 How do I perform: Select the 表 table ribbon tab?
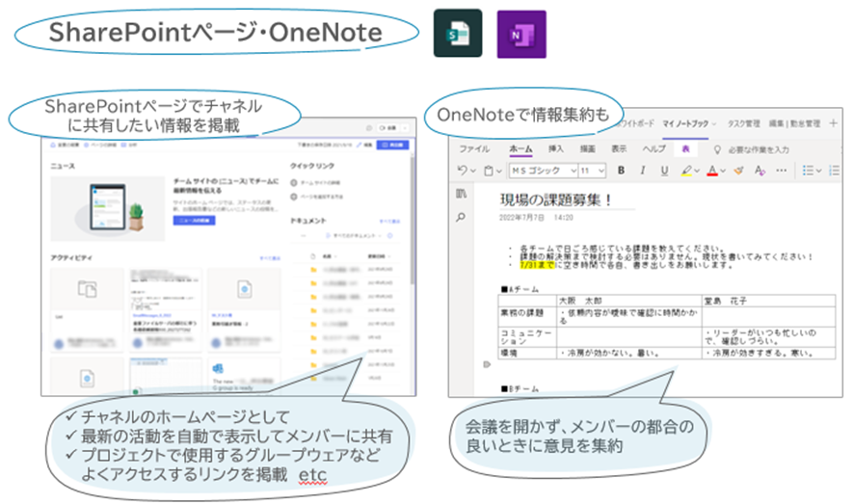pos(685,149)
